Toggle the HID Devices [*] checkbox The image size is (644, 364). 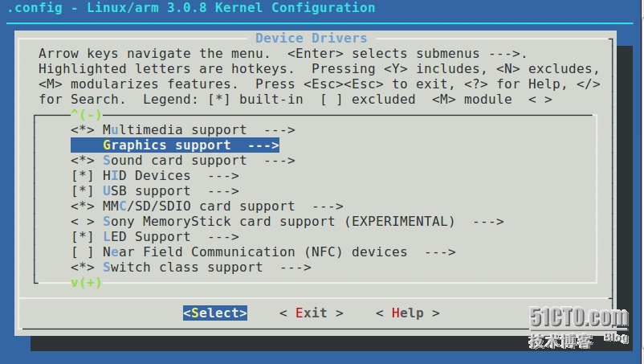(82, 176)
